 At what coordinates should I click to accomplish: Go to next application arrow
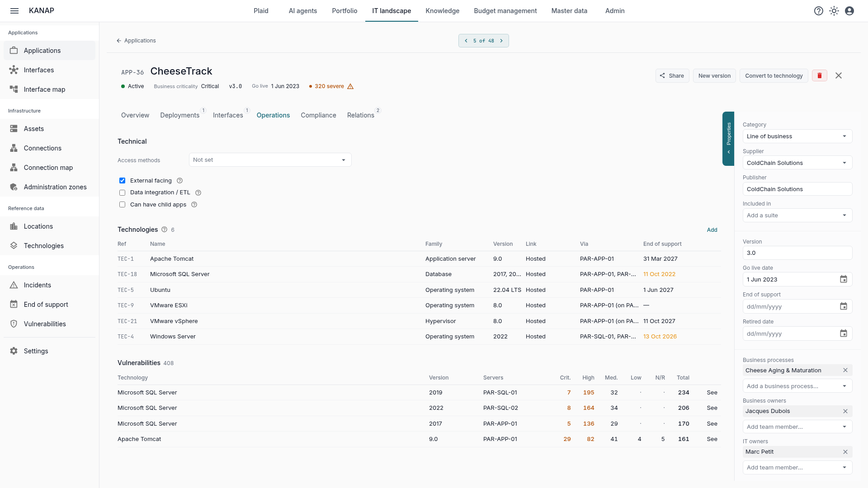[x=501, y=41]
